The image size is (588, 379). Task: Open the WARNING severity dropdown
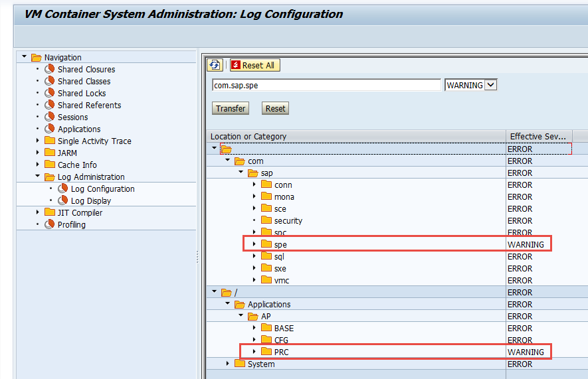[x=491, y=85]
